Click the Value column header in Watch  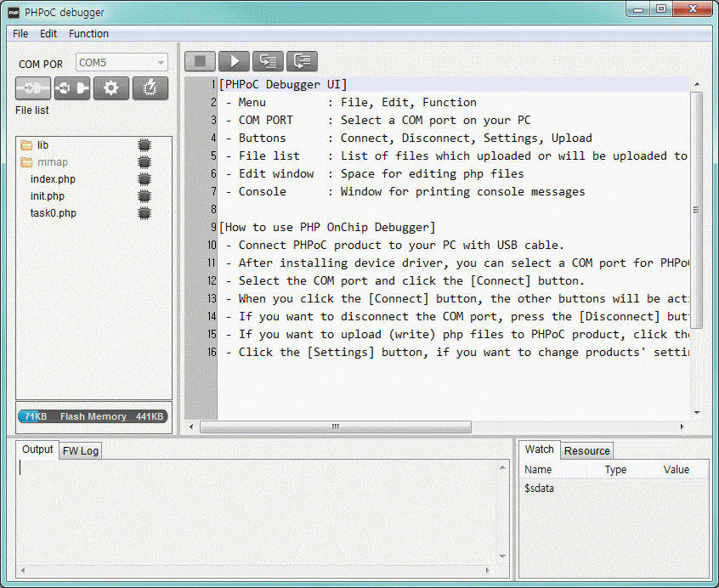677,470
